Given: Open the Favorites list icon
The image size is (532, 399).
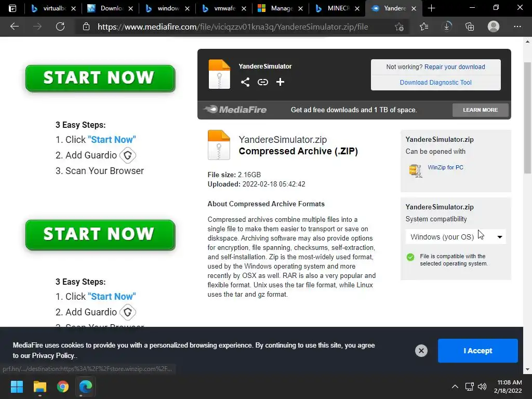Looking at the screenshot, I should pyautogui.click(x=424, y=26).
